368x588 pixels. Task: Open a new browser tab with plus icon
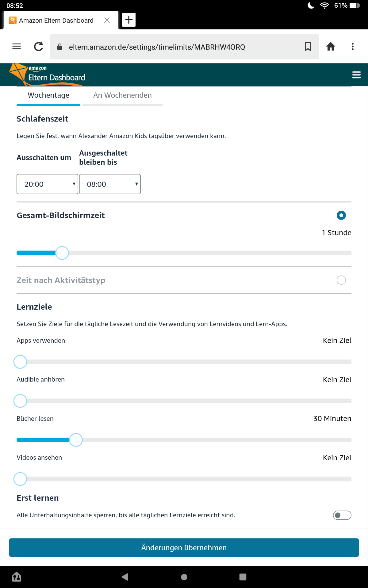coord(129,20)
